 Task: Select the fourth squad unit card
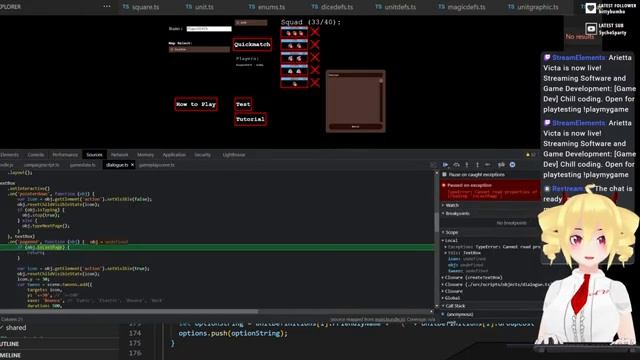294,70
